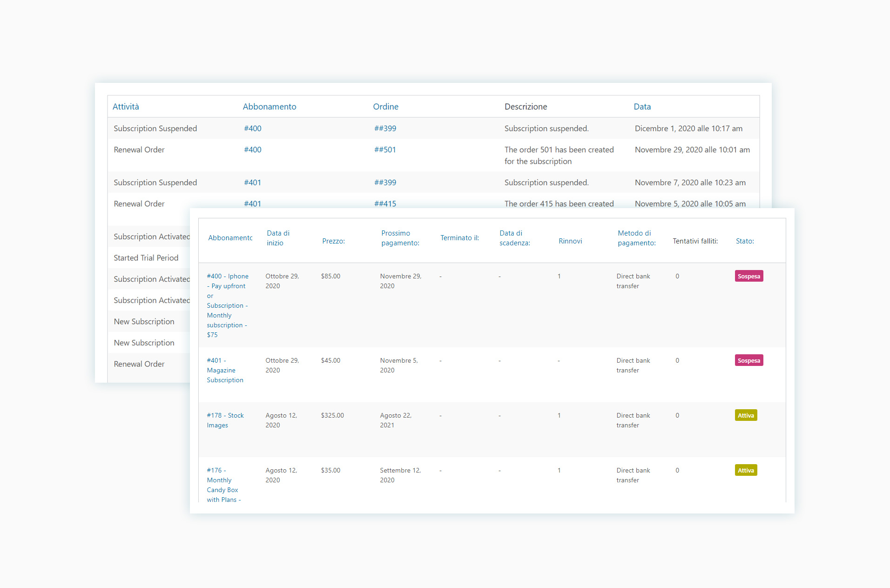Open subscription #400 in Renewal Order row

pos(253,150)
